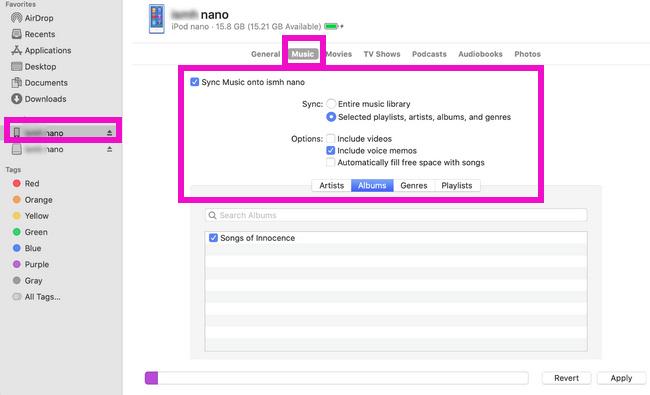Switch to the Music tab
Image resolution: width=650 pixels, height=395 pixels.
[x=303, y=54]
